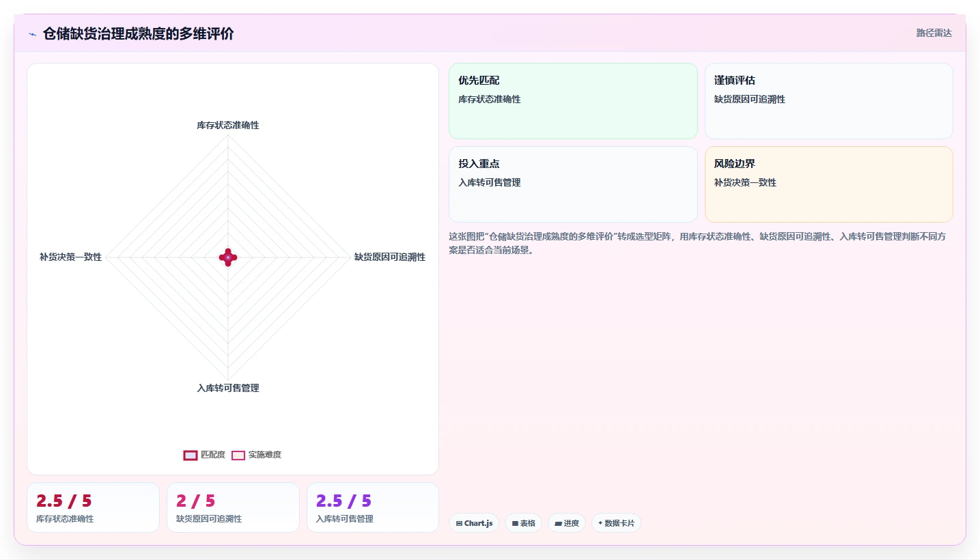Click the 路径雷达 label in header
Image resolution: width=980 pixels, height=560 pixels.
tap(934, 33)
